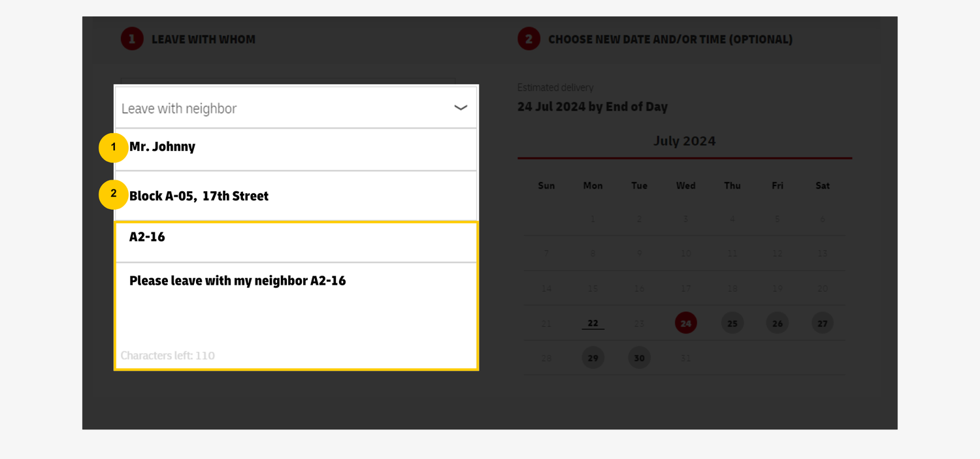The width and height of the screenshot is (980, 459).
Task: Expand the chevron beside Leave with neighbor
Action: pyautogui.click(x=460, y=107)
